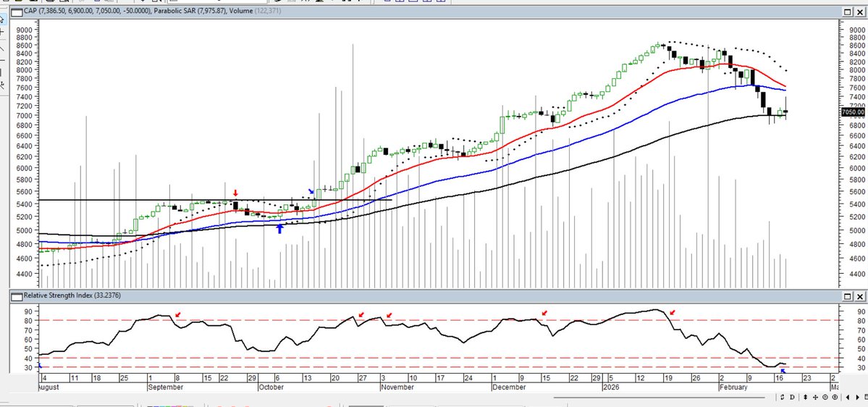This screenshot has width=868, height=407.
Task: Select the last candle near 7050
Action: pyautogui.click(x=786, y=112)
